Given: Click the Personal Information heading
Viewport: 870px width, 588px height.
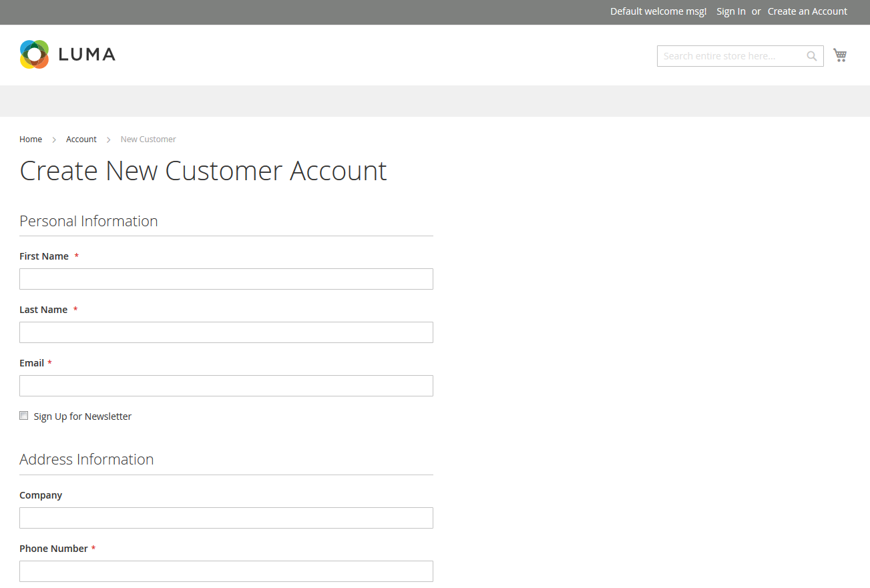Looking at the screenshot, I should click(89, 221).
